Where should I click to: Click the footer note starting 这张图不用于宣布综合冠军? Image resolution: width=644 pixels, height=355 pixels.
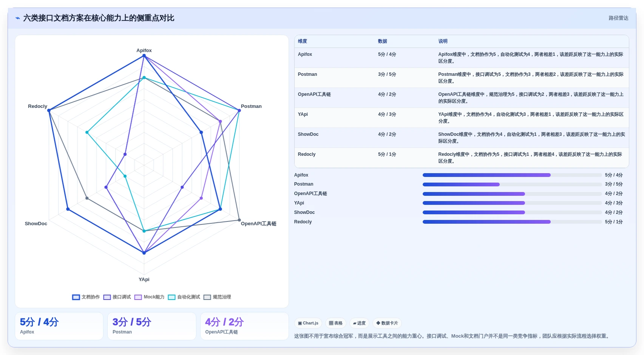[452, 336]
